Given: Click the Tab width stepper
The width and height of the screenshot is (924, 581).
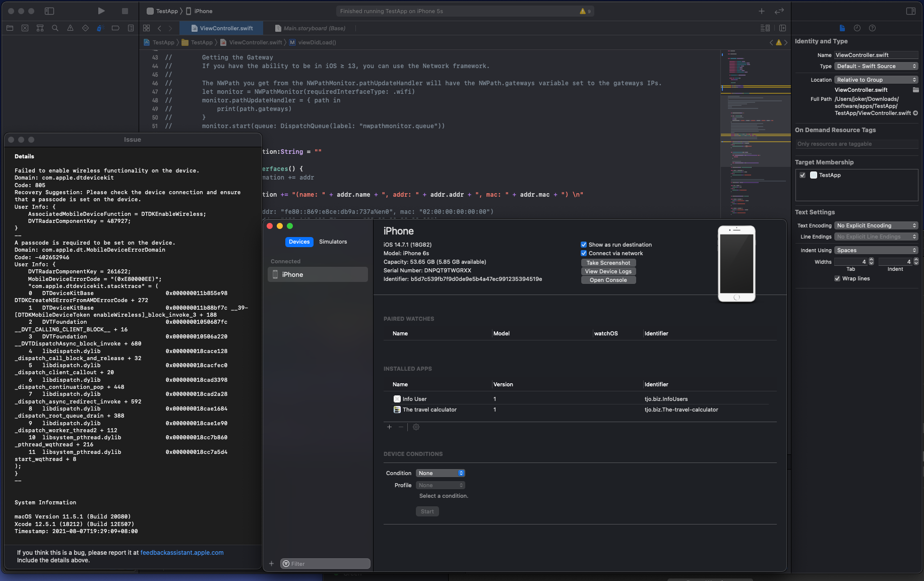Looking at the screenshot, I should (871, 262).
